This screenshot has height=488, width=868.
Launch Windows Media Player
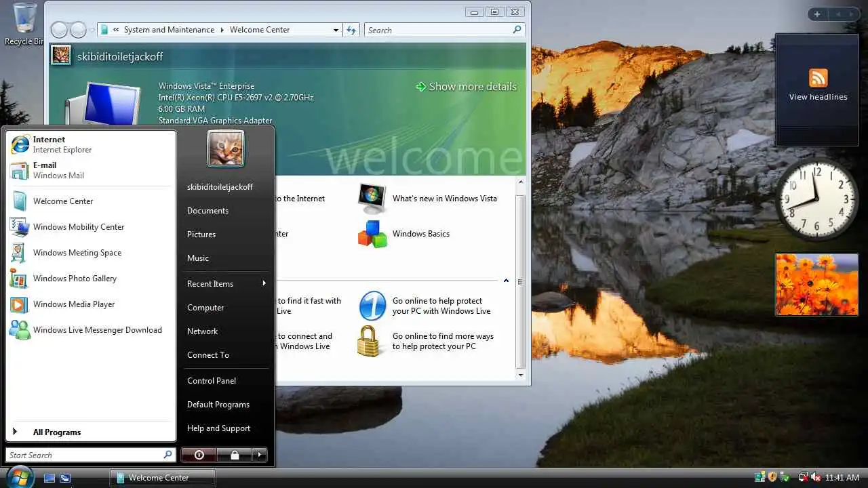click(x=90, y=304)
